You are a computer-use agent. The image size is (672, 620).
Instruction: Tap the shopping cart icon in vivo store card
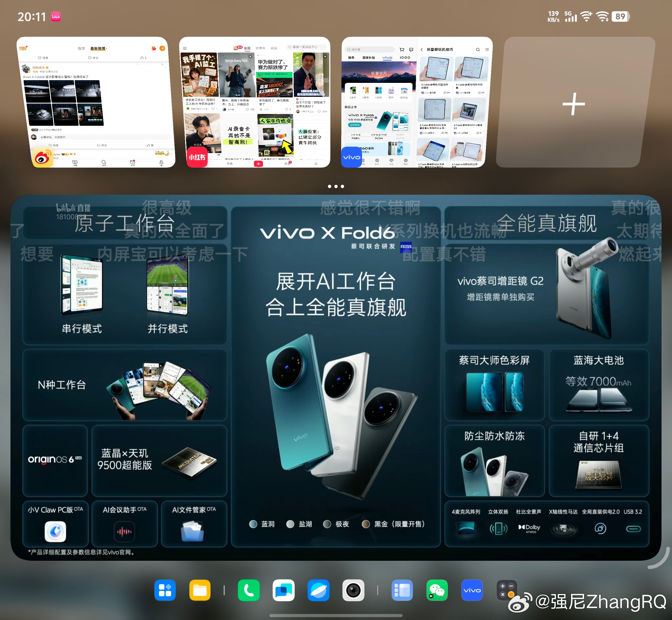[402, 49]
